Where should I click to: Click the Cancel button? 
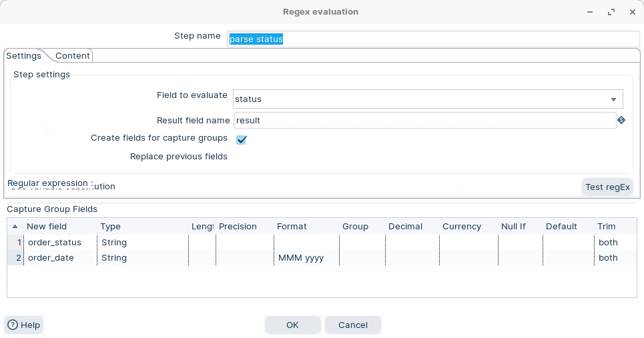coord(352,325)
